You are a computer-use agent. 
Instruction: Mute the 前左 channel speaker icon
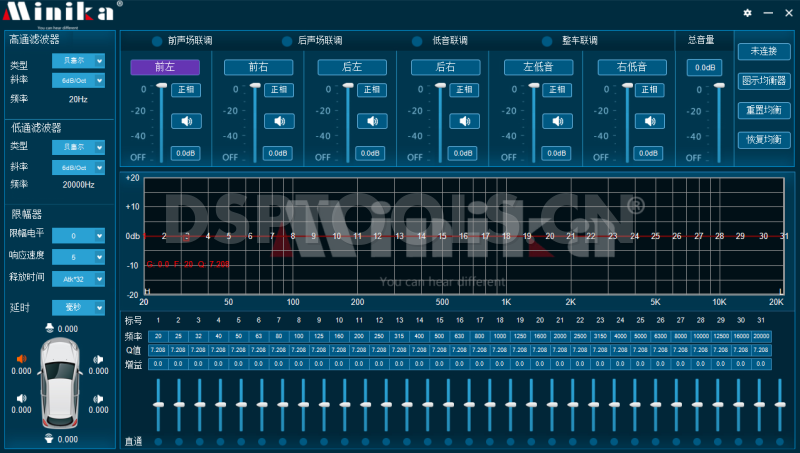pyautogui.click(x=186, y=121)
